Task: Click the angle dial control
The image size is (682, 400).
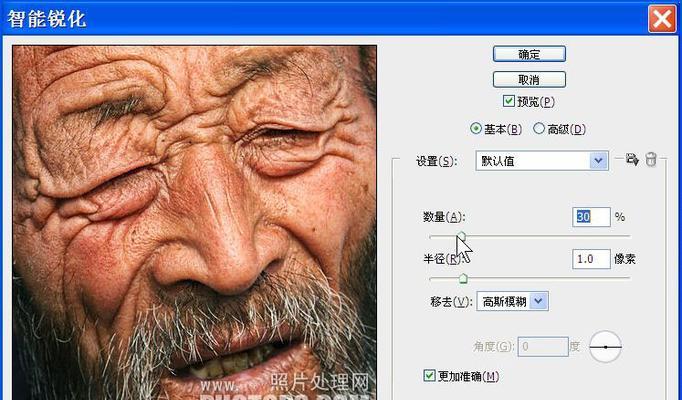Action: [605, 347]
